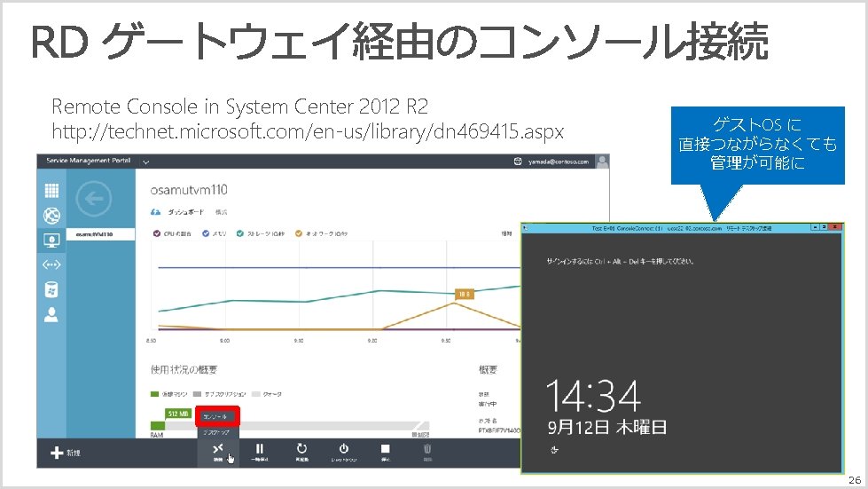The width and height of the screenshot is (868, 489).
Task: Switch to the ダッシュボード tab
Action: coord(185,212)
